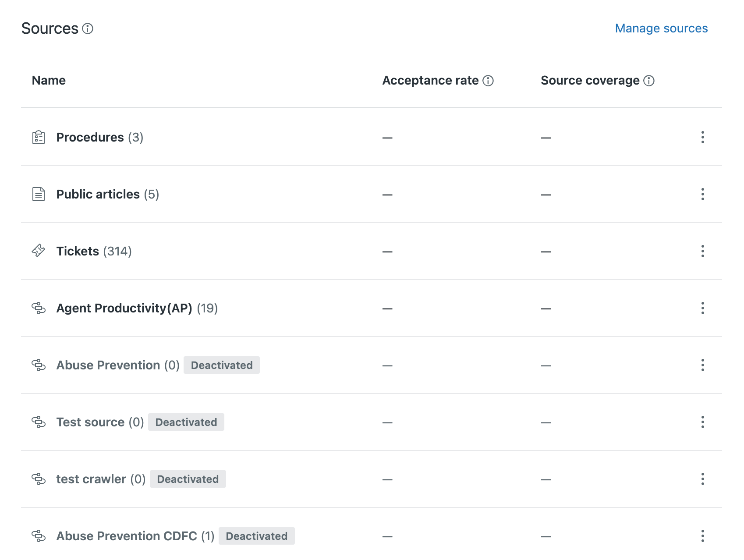Click the Tickets ticket icon

coord(39,251)
